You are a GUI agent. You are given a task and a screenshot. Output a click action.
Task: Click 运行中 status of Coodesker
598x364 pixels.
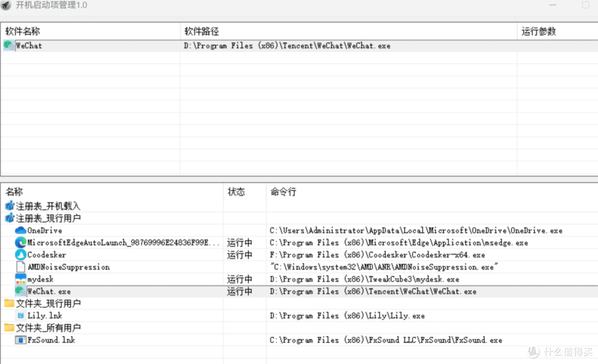tap(240, 255)
